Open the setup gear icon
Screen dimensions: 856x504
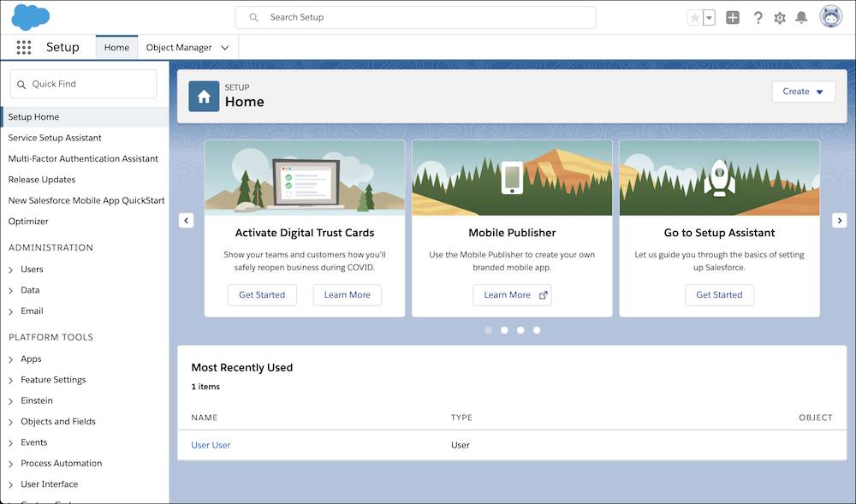tap(780, 18)
